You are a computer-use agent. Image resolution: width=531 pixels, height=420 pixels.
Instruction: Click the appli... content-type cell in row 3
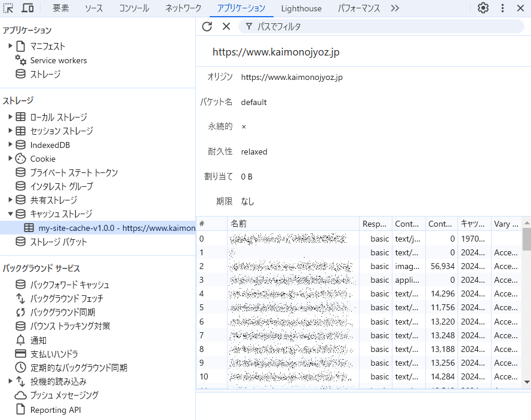click(x=409, y=280)
